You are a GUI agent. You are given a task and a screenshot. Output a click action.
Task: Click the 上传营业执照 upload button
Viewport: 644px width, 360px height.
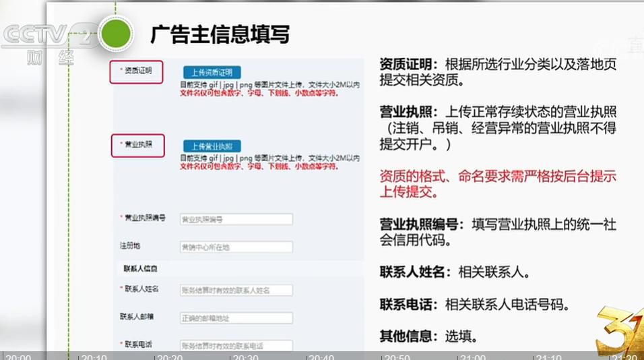click(212, 146)
